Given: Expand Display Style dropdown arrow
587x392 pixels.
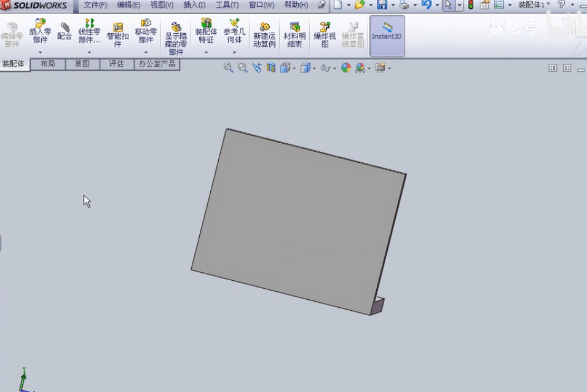Looking at the screenshot, I should point(314,68).
